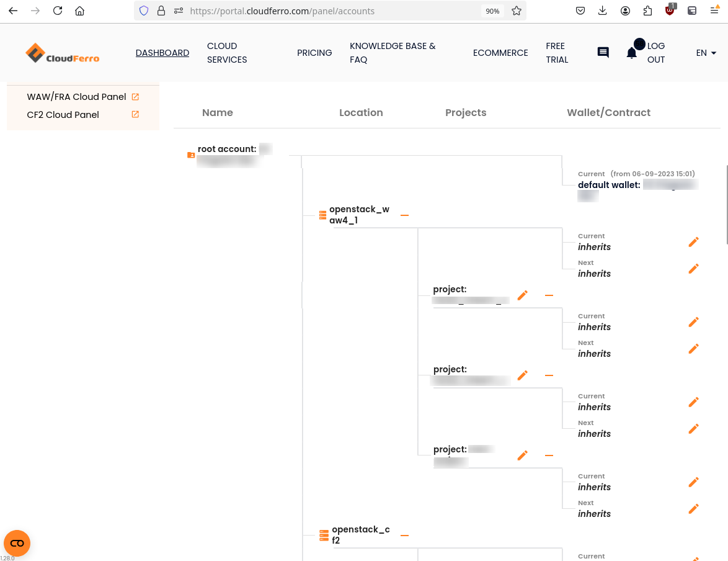This screenshot has height=561, width=728.
Task: Open the EN language dropdown
Action: (706, 53)
